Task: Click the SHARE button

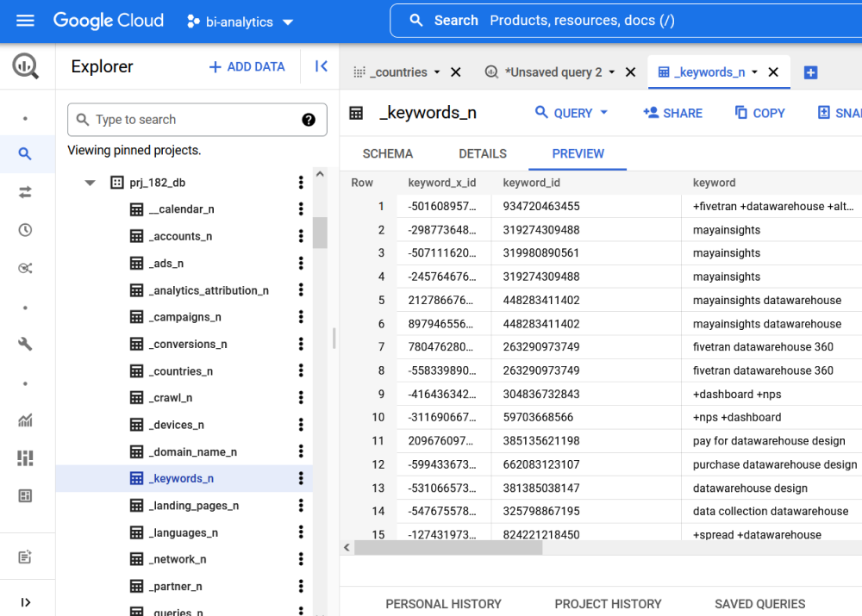Action: 673,113
